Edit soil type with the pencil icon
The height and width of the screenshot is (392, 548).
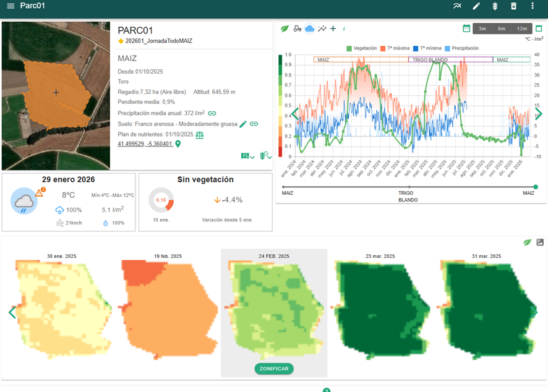(243, 124)
